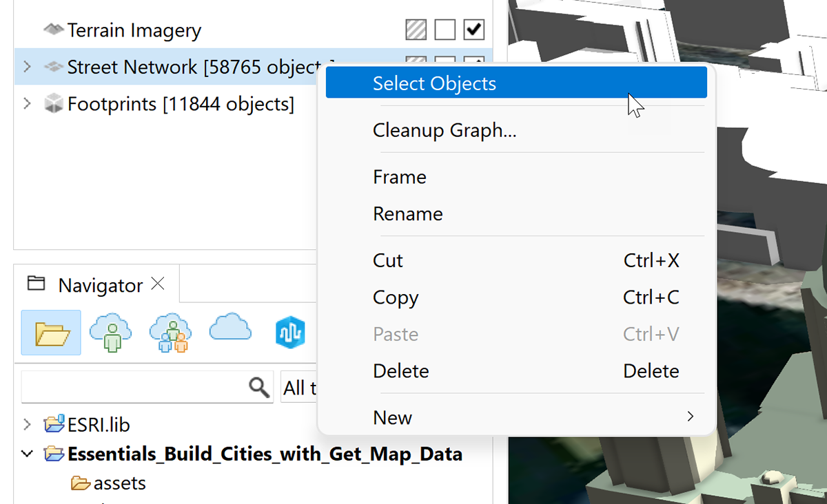827x504 pixels.
Task: Click the Navigator search input field
Action: (x=134, y=388)
